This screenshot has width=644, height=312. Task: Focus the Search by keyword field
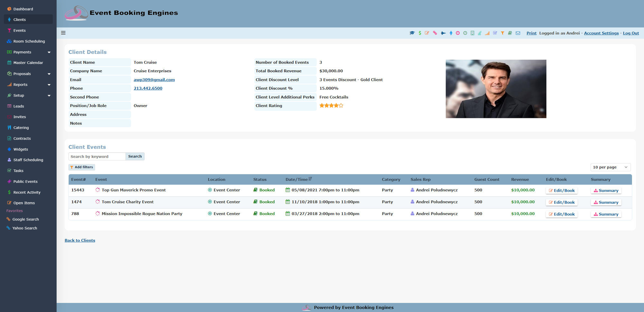click(97, 156)
